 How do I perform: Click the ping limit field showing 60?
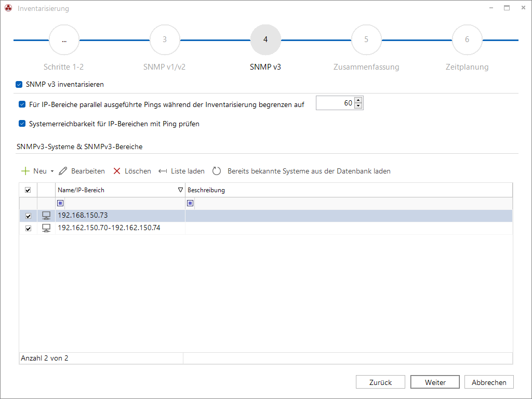pyautogui.click(x=335, y=103)
